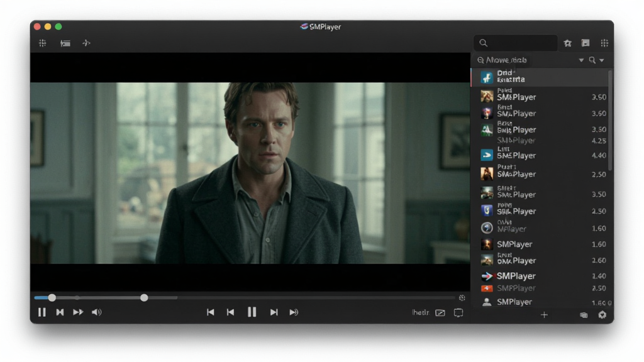Toggle fullscreen with the rightmost control bar icon

(x=458, y=313)
